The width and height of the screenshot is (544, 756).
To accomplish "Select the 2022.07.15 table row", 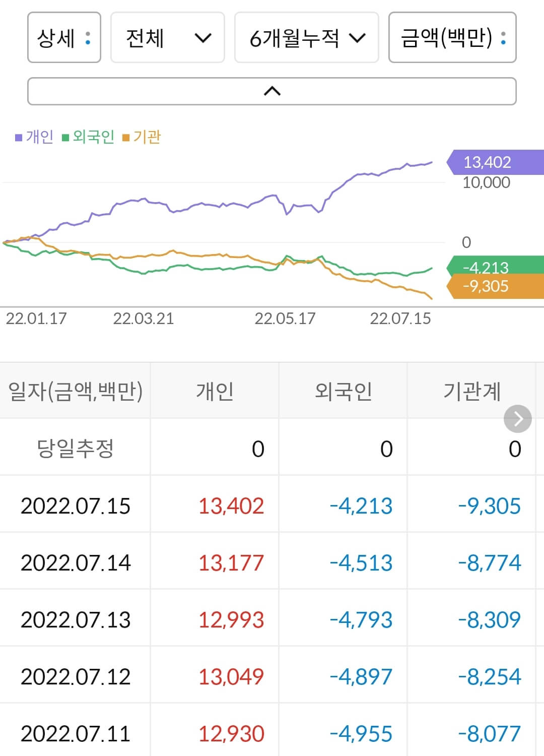I will tap(75, 507).
